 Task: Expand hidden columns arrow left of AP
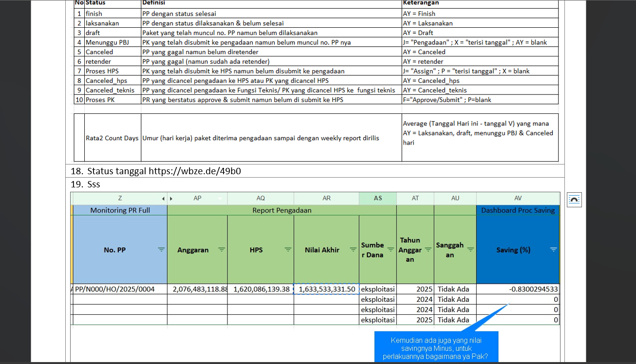[171, 199]
